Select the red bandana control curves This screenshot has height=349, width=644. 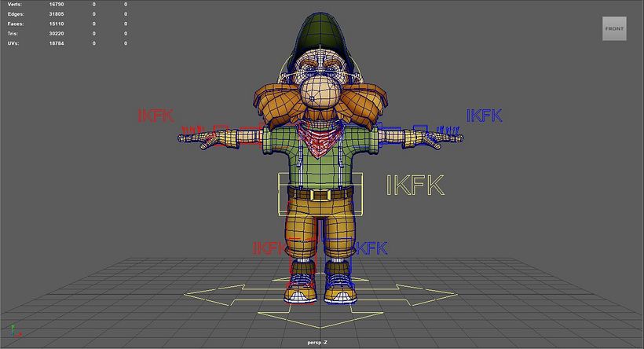tap(320, 141)
